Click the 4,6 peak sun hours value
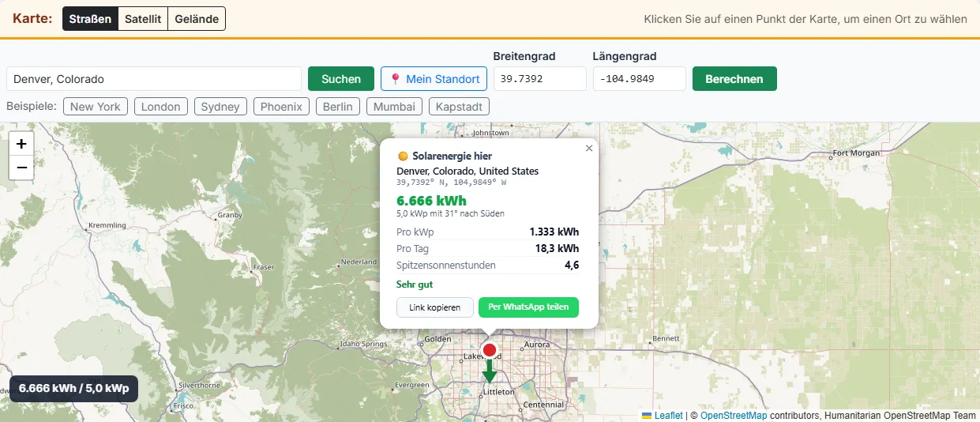 [x=572, y=266]
